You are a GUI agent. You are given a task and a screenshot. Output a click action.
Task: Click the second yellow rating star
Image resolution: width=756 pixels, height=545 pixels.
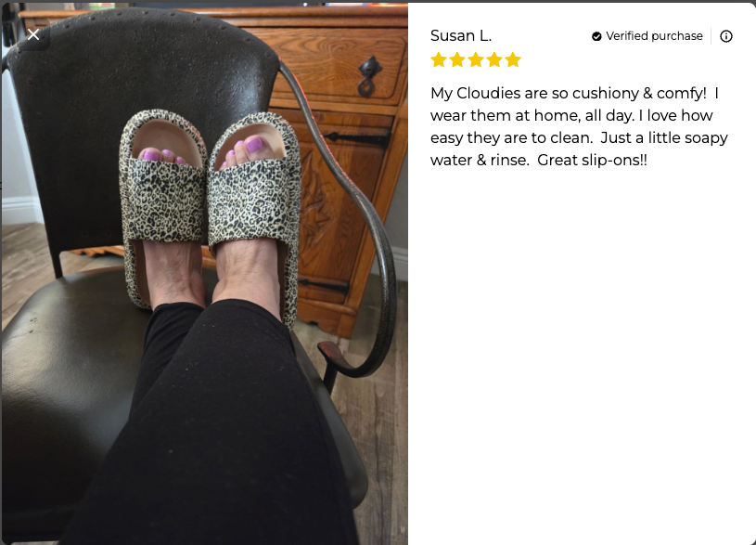457,59
